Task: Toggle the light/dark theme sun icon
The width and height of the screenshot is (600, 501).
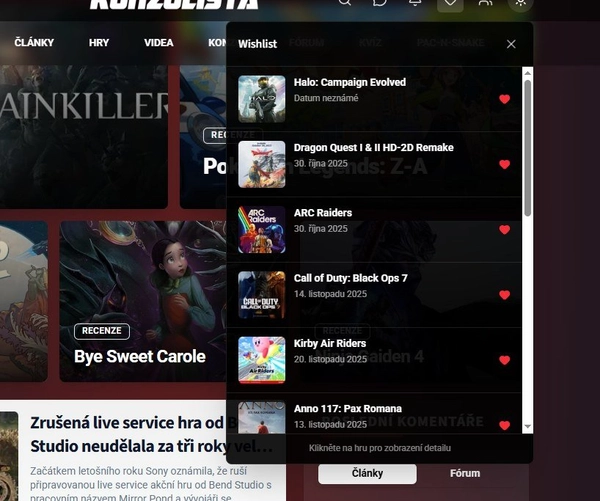Action: (520, 3)
